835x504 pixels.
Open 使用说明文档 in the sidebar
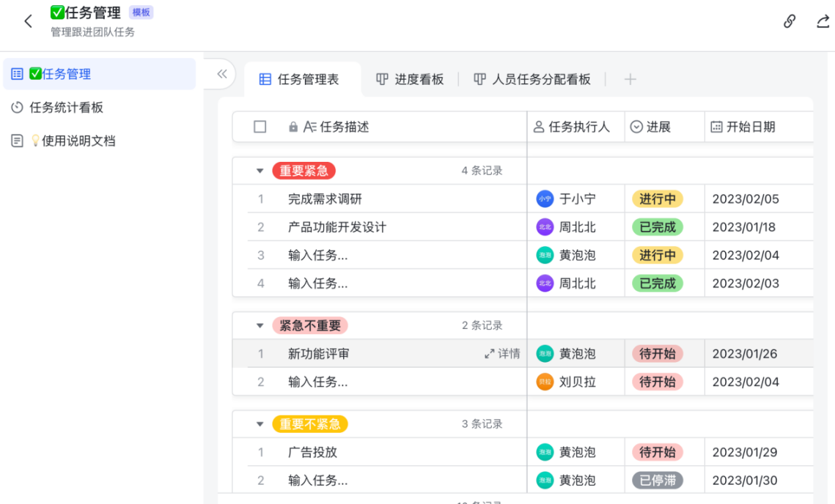(x=72, y=141)
